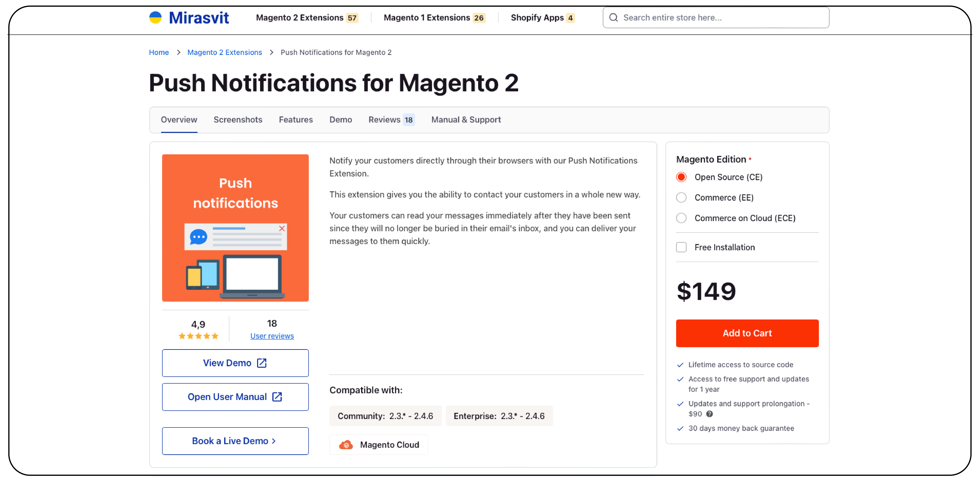Open Magento 1 Extensions menu
This screenshot has height=483, width=980.
point(434,18)
